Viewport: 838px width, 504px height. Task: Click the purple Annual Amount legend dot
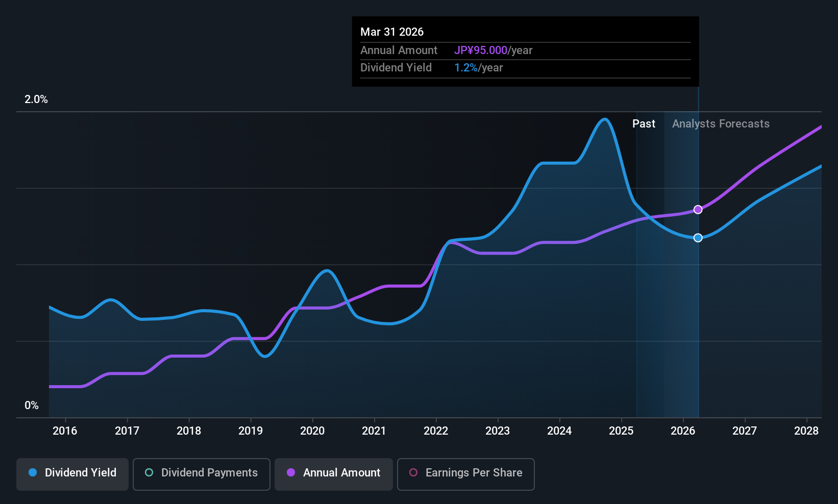291,472
